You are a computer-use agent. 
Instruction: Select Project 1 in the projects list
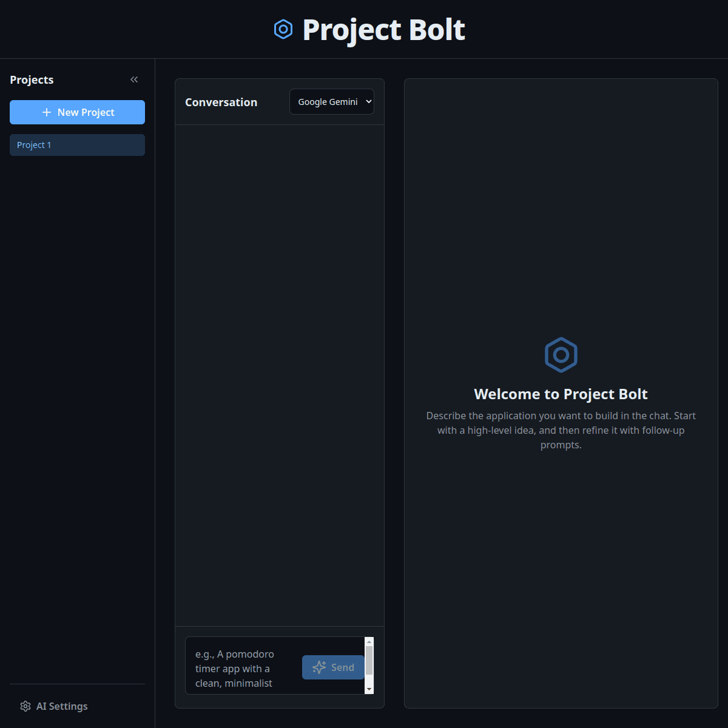click(77, 145)
